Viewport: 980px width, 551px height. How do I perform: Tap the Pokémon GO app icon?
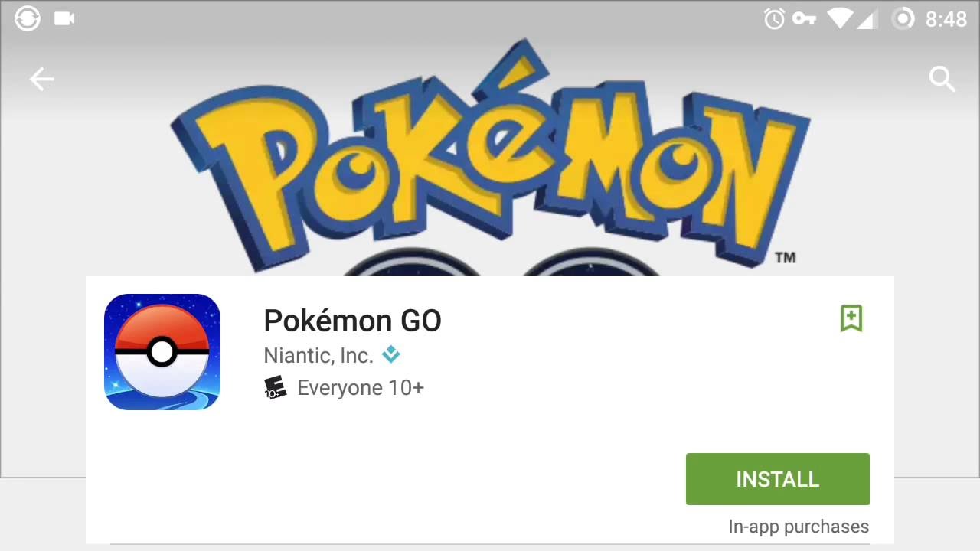[162, 352]
